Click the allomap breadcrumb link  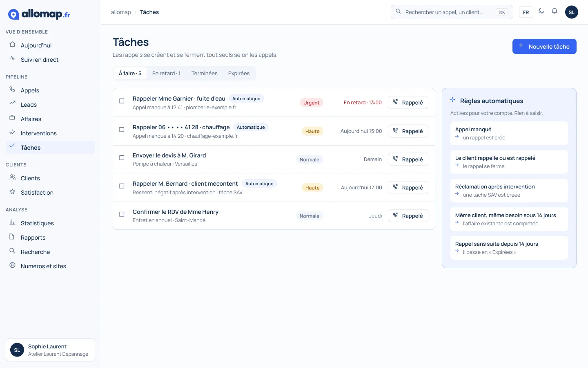(121, 12)
